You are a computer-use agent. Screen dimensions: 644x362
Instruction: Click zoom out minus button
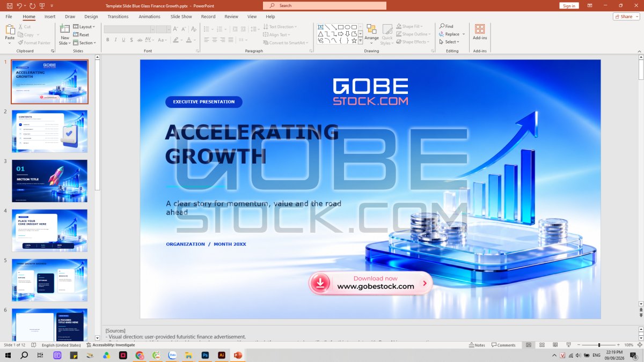point(580,345)
